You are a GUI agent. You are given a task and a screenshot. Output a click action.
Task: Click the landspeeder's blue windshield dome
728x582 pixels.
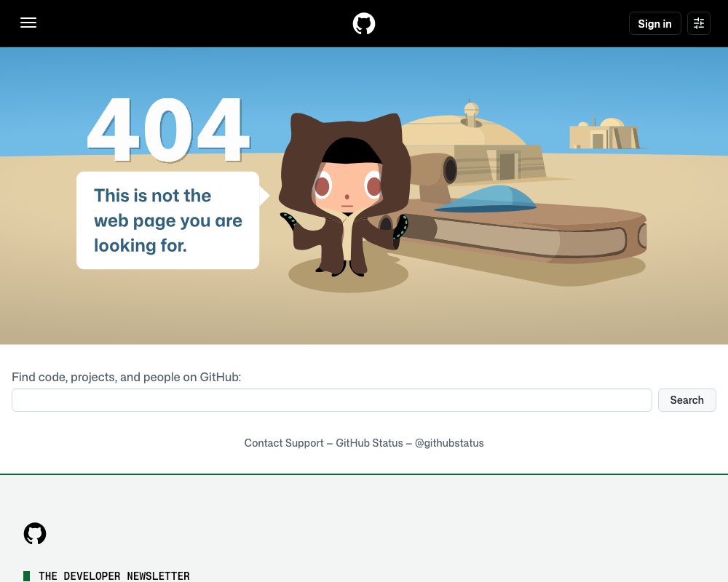(x=485, y=199)
